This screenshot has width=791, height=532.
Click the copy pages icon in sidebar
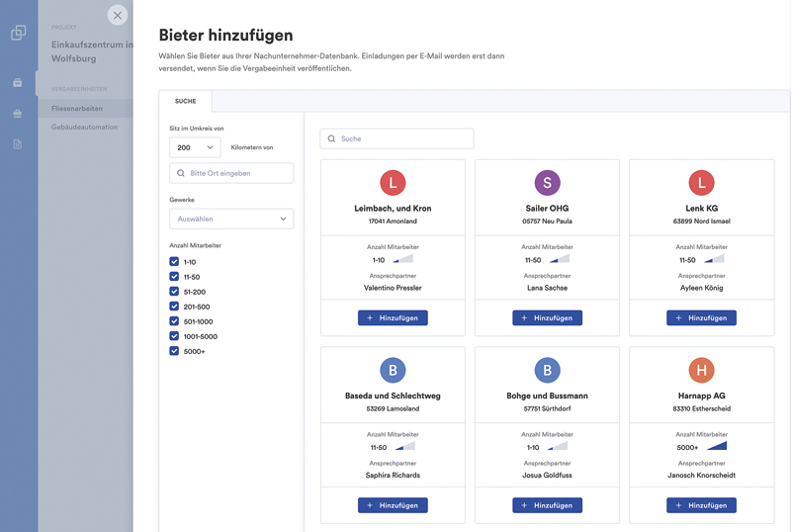(x=18, y=33)
